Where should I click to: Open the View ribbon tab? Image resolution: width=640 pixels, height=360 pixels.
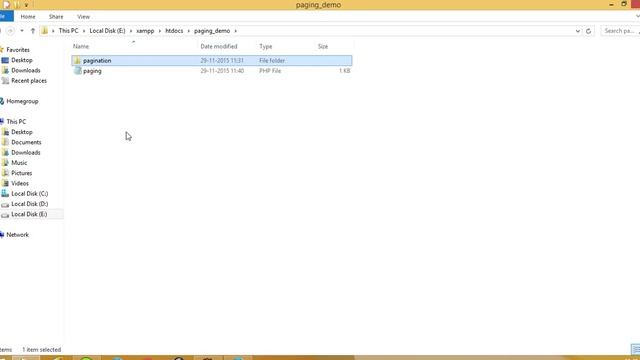[83, 17]
